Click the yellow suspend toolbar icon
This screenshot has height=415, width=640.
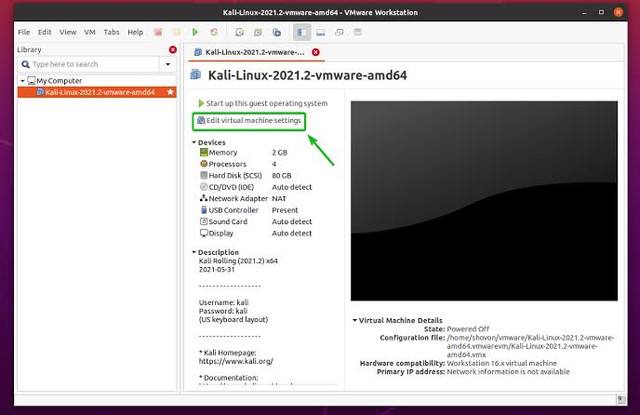click(176, 32)
